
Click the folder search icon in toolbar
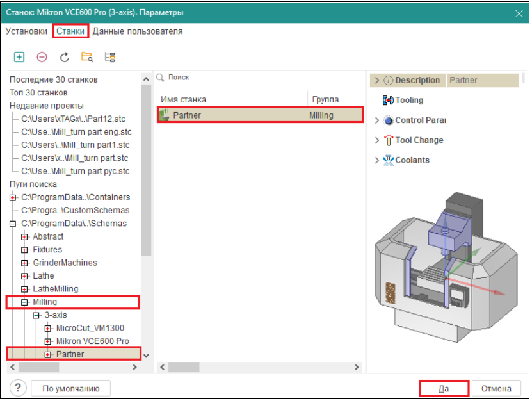pos(87,57)
